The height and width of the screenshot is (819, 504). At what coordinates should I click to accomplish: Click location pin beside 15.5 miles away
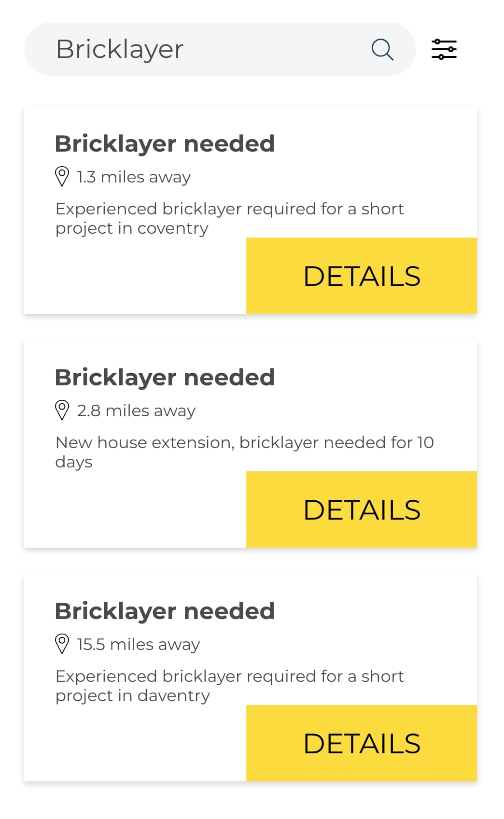point(62,644)
